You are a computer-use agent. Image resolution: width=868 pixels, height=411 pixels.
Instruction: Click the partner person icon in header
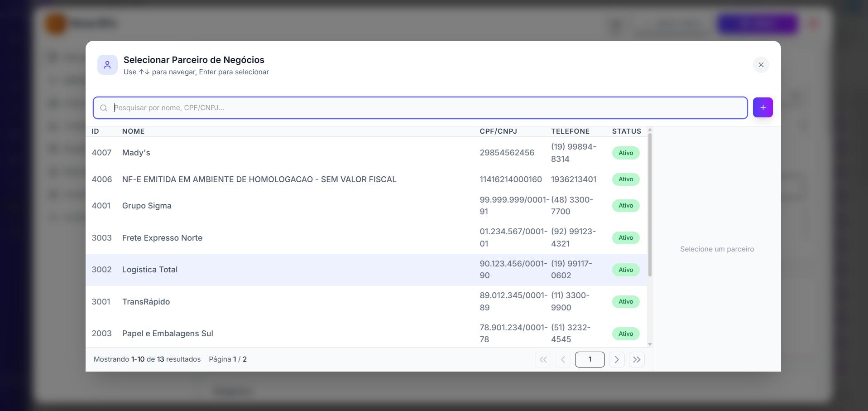click(107, 65)
